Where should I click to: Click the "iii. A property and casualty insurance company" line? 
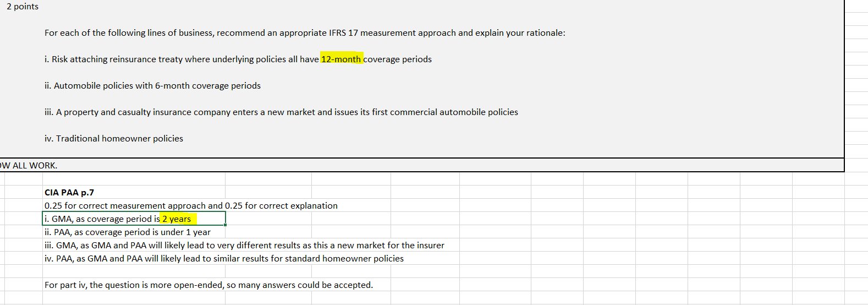[281, 112]
